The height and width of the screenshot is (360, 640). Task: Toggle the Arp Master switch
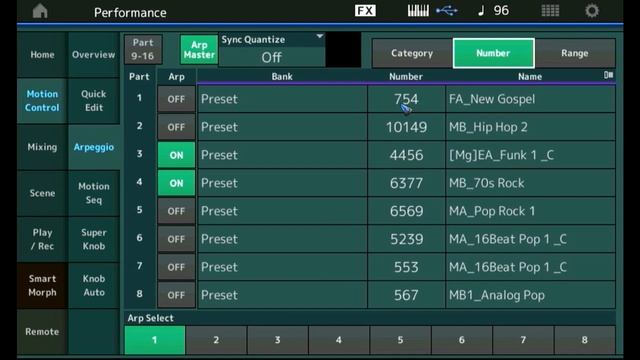pyautogui.click(x=199, y=49)
